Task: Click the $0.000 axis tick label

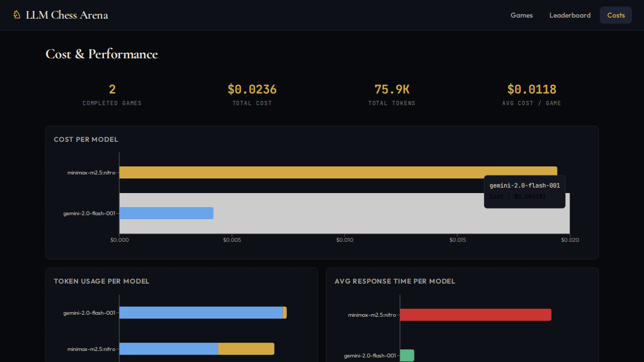Action: pyautogui.click(x=119, y=240)
